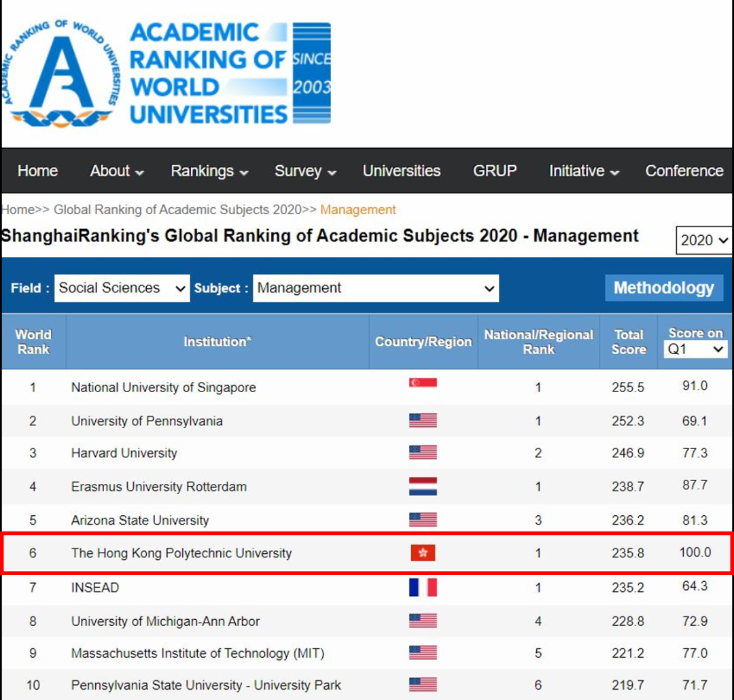
Task: Open the About menu in navigation
Action: [x=117, y=171]
